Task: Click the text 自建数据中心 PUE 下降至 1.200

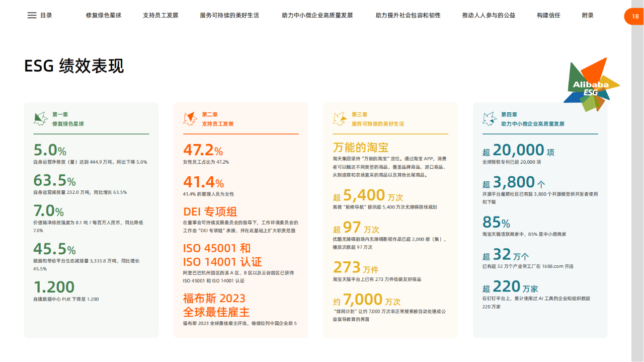Action: [66, 299]
